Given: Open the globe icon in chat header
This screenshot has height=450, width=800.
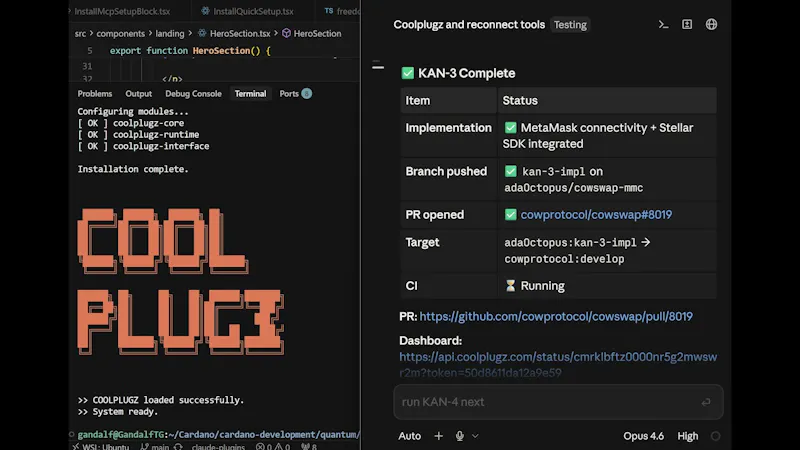Looking at the screenshot, I should pyautogui.click(x=711, y=24).
